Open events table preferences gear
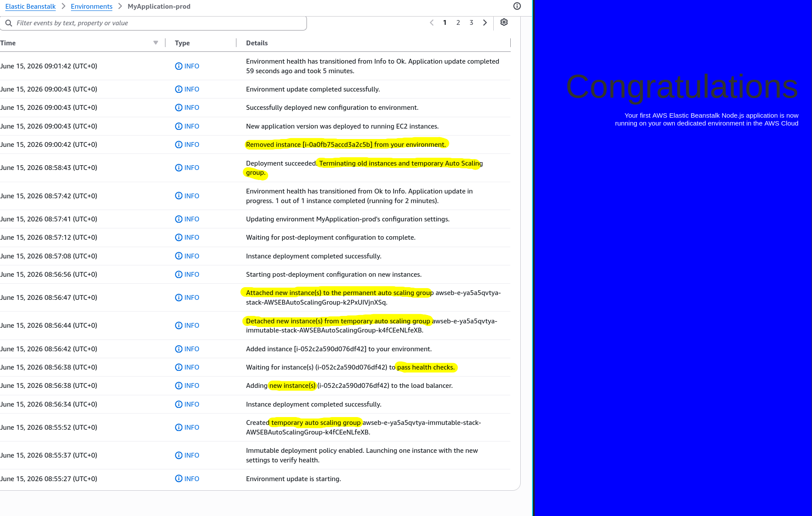Screen dimensions: 812x516 coord(504,22)
